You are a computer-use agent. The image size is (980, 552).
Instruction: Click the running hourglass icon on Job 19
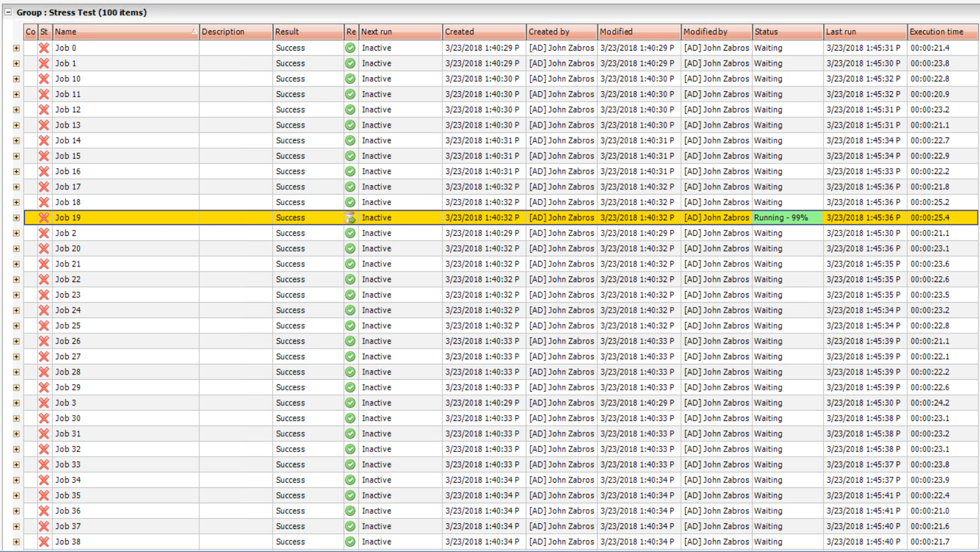tap(350, 218)
